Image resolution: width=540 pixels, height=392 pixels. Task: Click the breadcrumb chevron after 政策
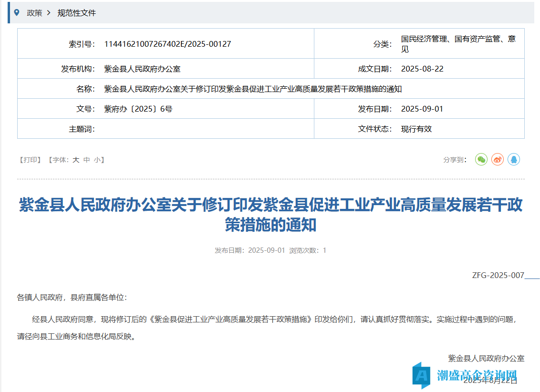[x=49, y=13]
